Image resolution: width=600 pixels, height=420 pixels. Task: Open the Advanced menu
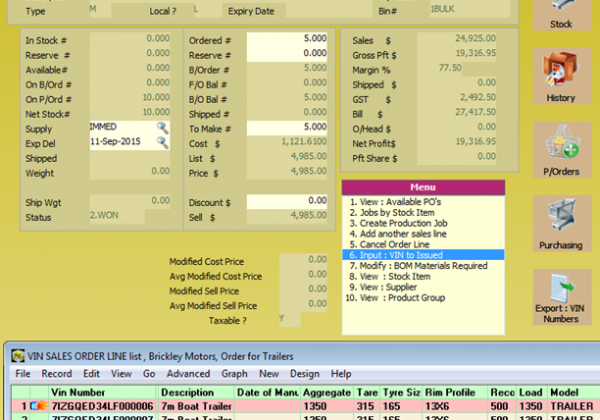pos(188,374)
